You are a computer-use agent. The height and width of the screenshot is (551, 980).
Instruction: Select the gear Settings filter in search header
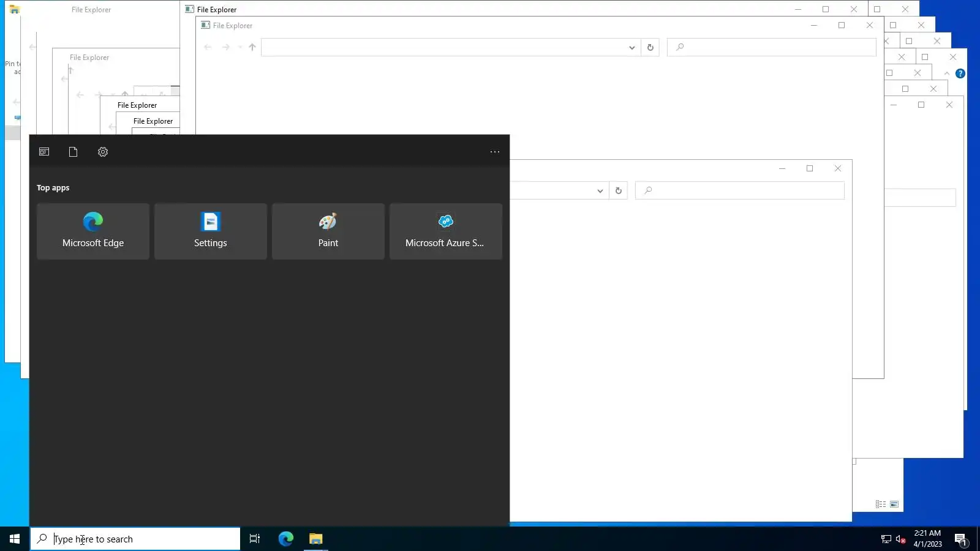[x=103, y=152]
